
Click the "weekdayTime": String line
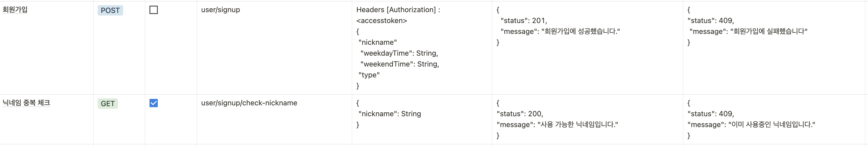399,53
